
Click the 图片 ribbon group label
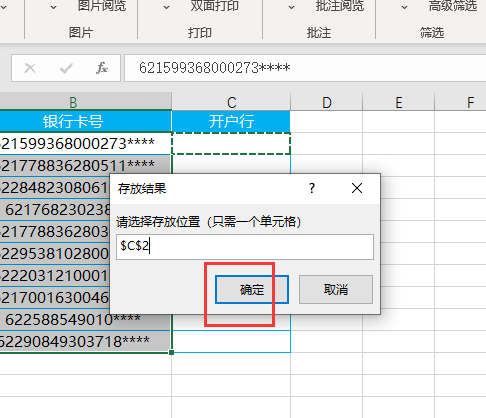[x=81, y=33]
